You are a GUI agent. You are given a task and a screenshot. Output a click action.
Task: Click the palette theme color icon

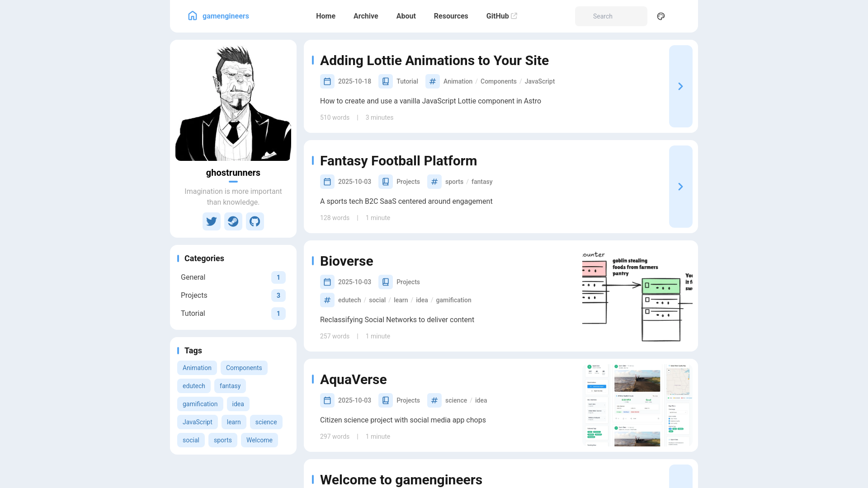[x=660, y=16]
